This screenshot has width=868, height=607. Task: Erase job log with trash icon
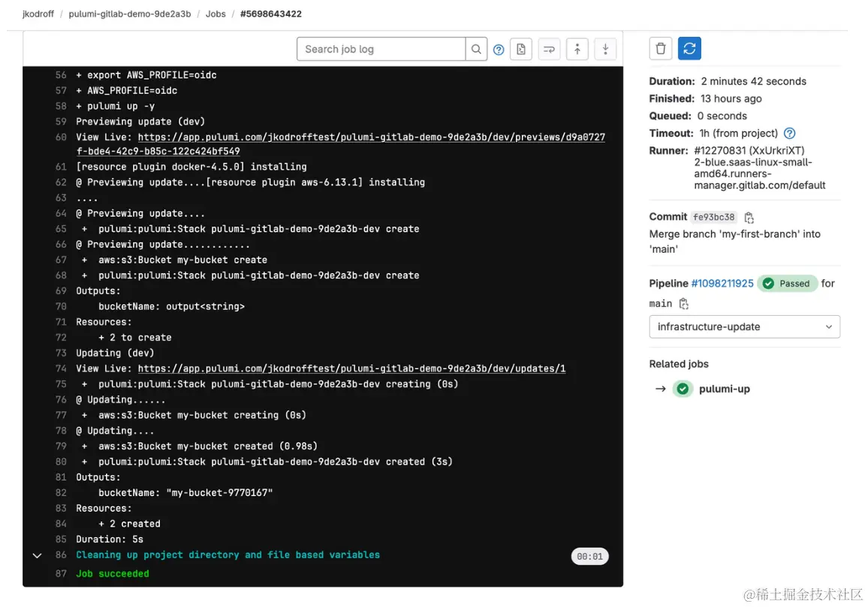pyautogui.click(x=661, y=49)
